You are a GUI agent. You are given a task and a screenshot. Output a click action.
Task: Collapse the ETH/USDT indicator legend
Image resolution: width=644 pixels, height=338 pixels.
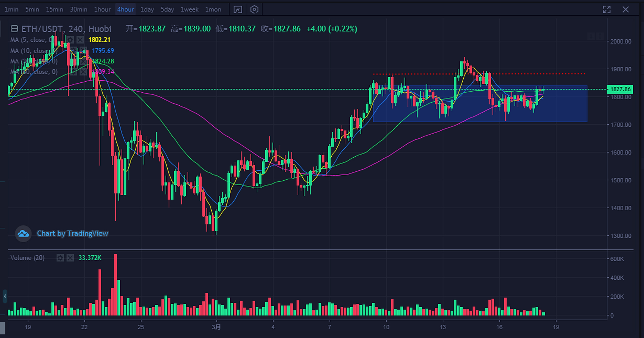pyautogui.click(x=14, y=29)
